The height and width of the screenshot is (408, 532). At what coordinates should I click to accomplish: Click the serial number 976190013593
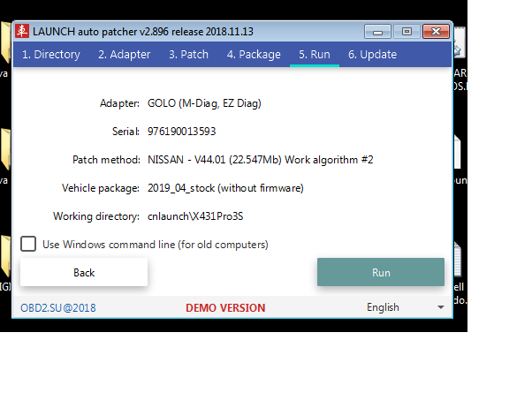(x=182, y=132)
